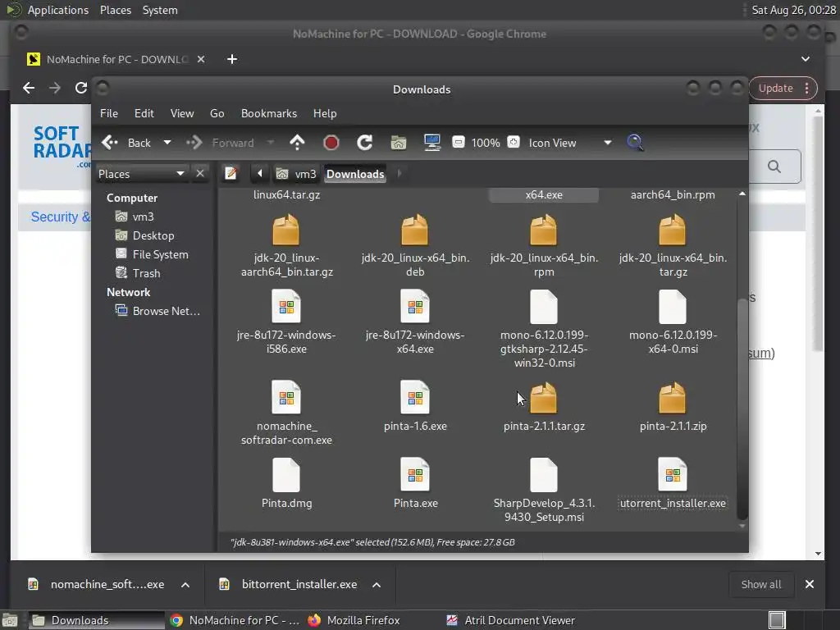Image resolution: width=840 pixels, height=630 pixels.
Task: Select the utorrent_installer.exe file icon
Action: coord(673,475)
